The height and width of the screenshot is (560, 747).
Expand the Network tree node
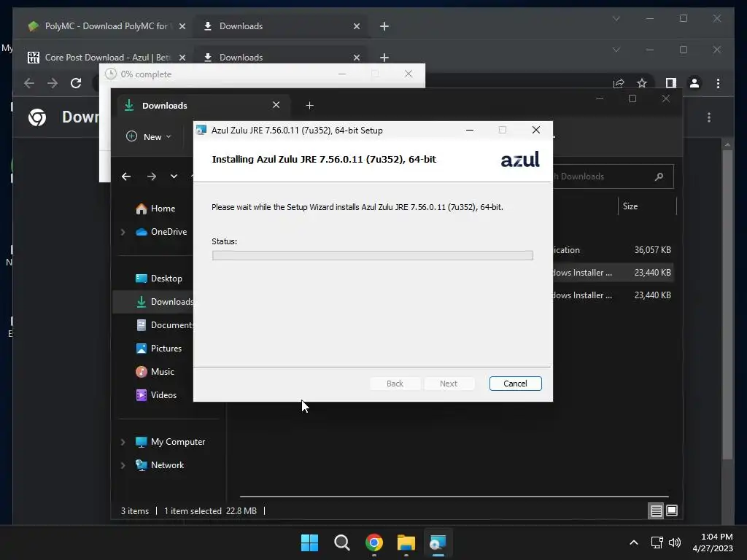pos(123,465)
